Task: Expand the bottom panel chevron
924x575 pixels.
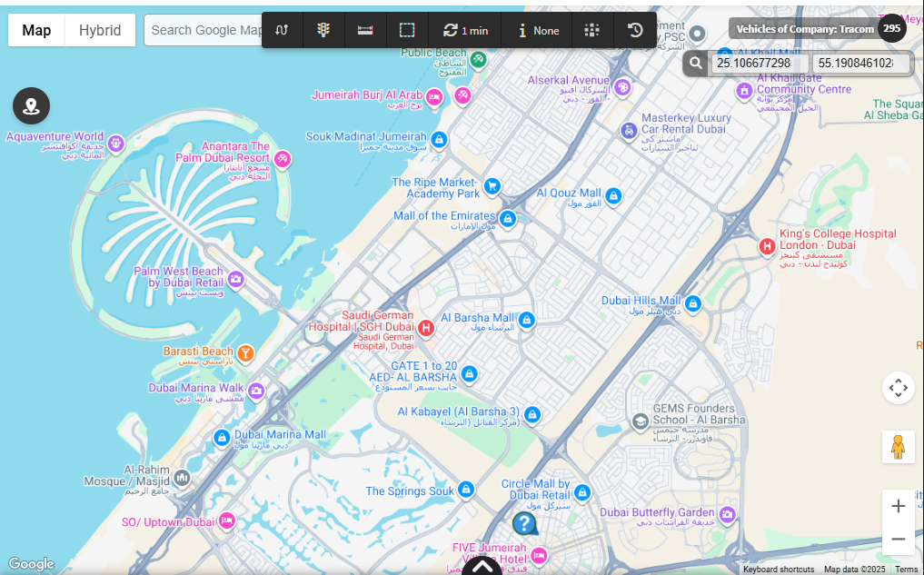Action: tap(483, 567)
